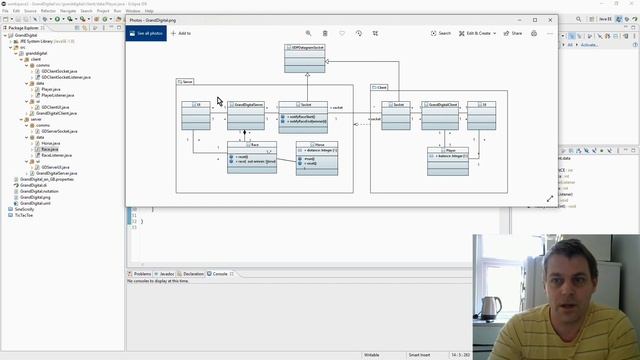640x360 pixels.
Task: Open the Refactor menu in Eclipse
Action: coord(48,11)
